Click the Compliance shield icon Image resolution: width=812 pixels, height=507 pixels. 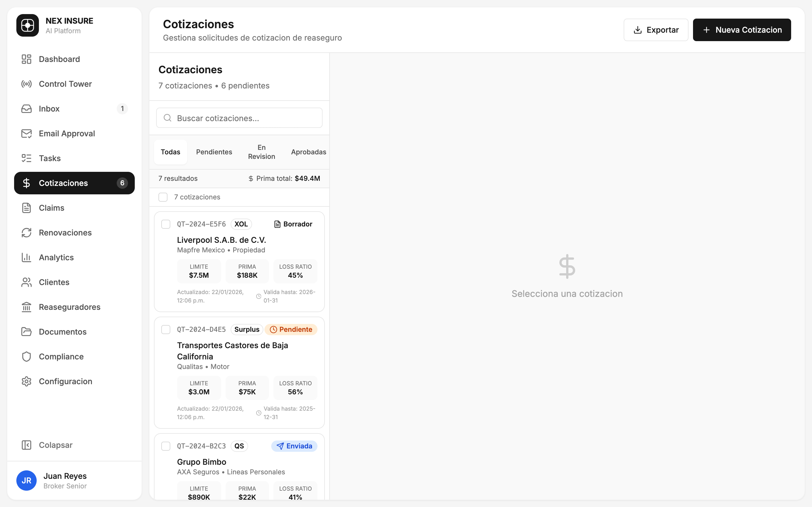click(27, 356)
